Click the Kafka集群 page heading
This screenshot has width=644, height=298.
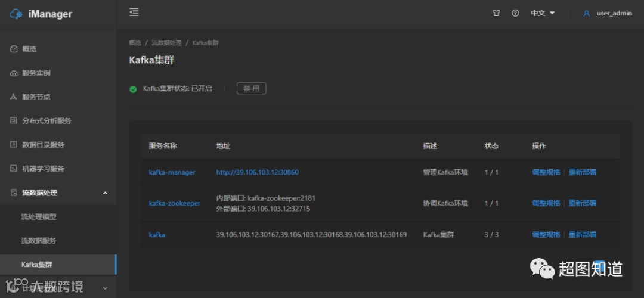point(151,60)
